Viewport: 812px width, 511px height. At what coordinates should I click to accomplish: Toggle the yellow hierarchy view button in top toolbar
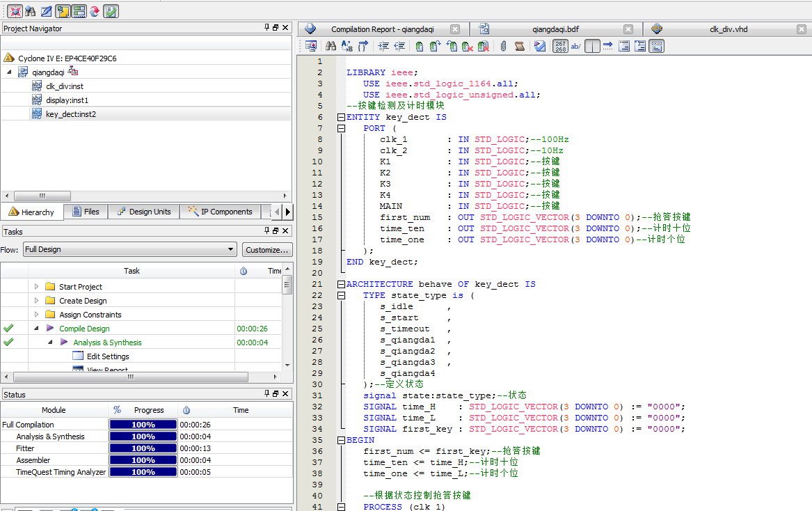click(63, 11)
